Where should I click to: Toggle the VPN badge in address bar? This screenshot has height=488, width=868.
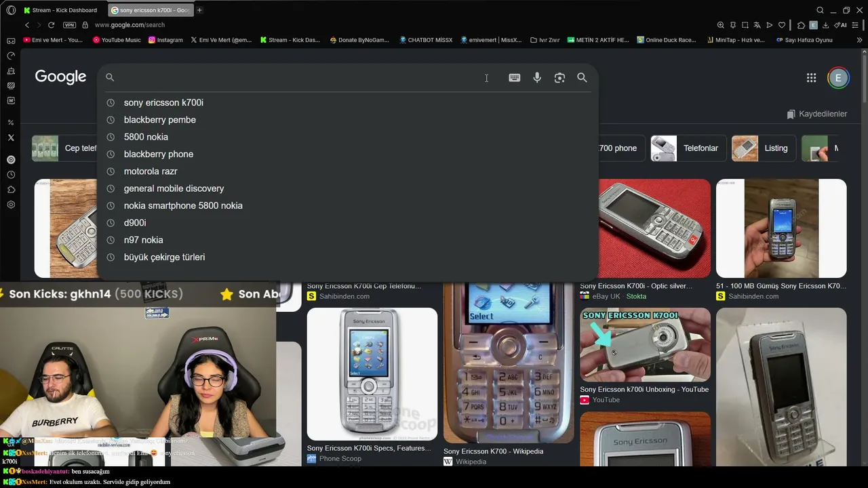coord(69,25)
